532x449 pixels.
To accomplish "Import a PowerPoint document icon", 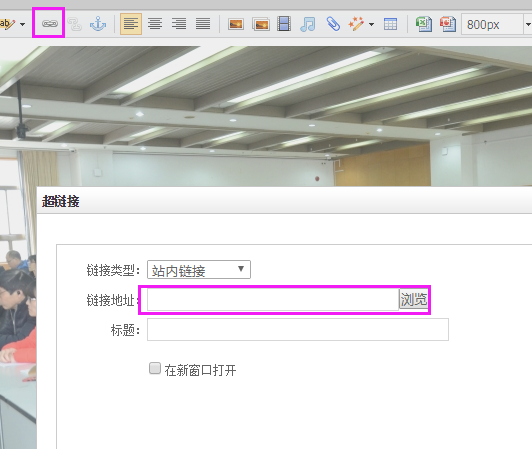I will (x=448, y=24).
